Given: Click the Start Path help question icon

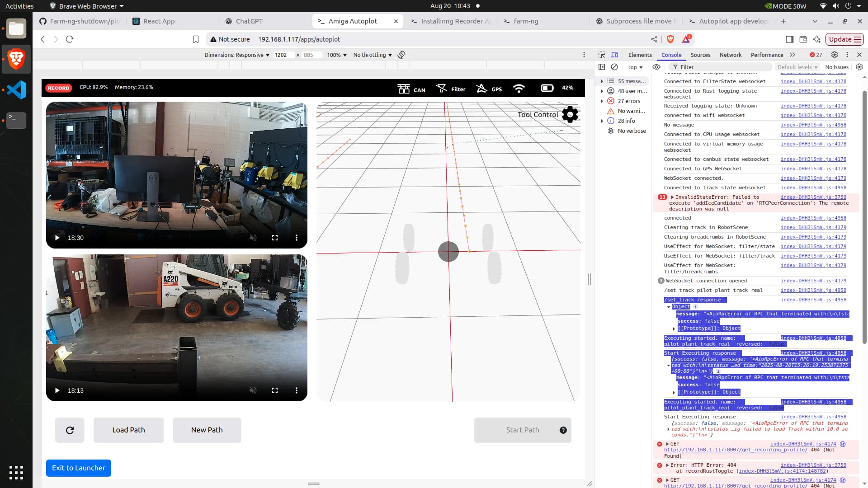Looking at the screenshot, I should coord(563,430).
